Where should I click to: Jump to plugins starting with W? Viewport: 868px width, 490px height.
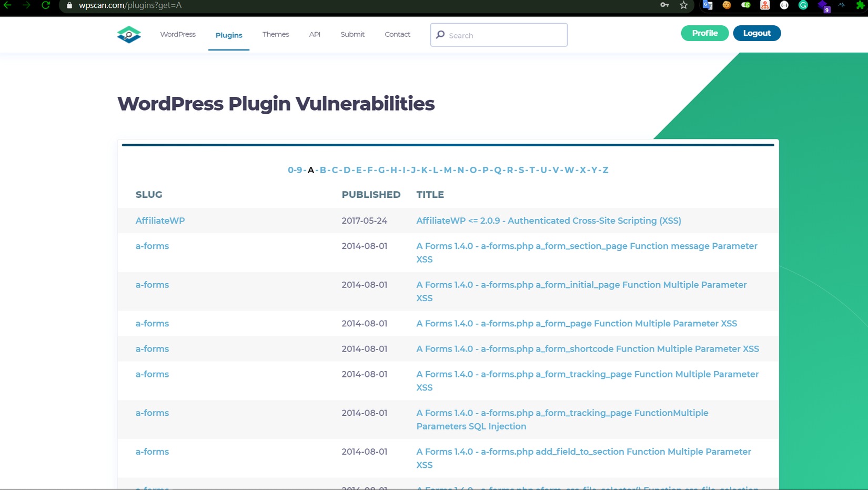[x=569, y=170]
